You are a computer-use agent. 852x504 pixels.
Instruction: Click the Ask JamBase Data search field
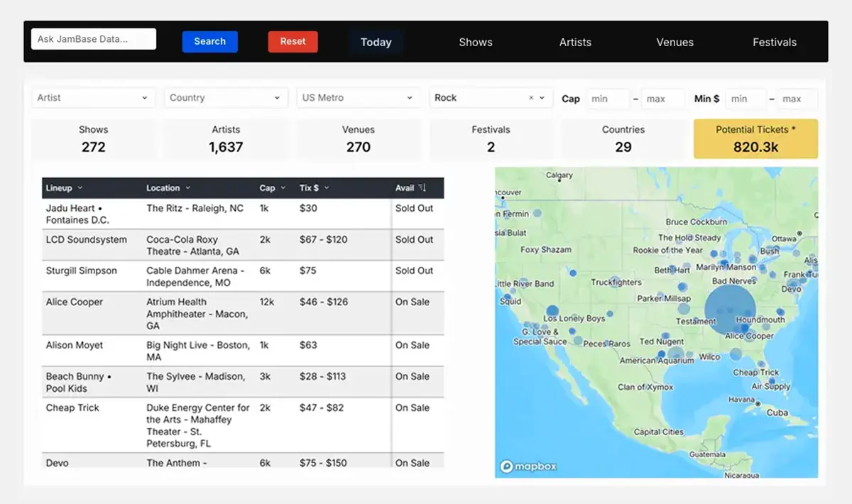[94, 39]
